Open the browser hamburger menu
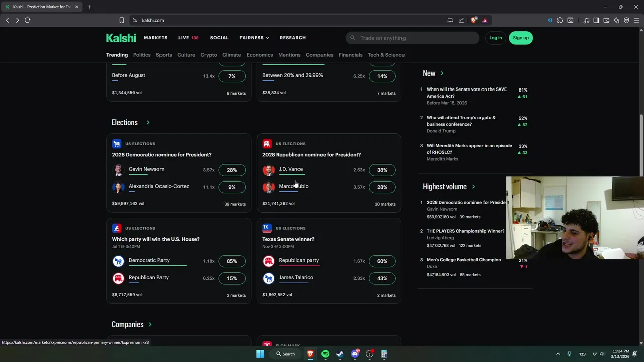Viewport: 644px width, 362px height. click(x=636, y=20)
